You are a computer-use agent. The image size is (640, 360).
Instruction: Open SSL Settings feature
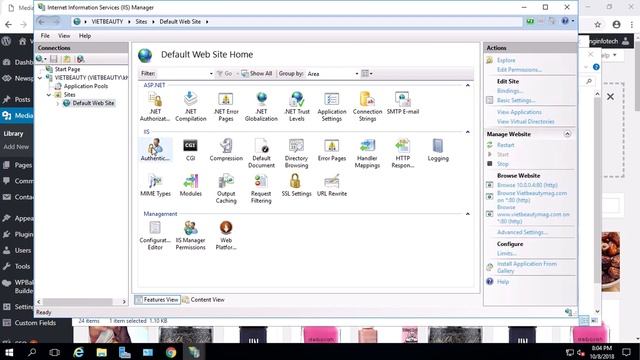coord(296,185)
